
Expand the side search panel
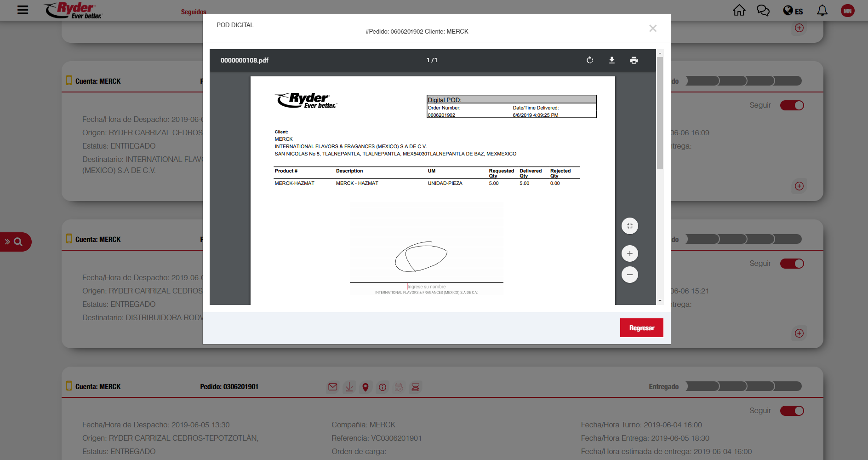point(14,242)
